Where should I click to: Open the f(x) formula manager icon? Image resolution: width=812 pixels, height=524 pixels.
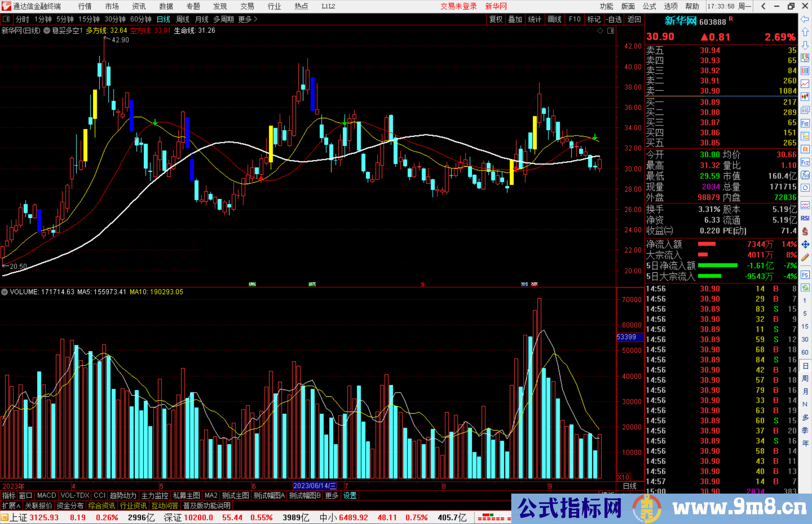(x=805, y=175)
